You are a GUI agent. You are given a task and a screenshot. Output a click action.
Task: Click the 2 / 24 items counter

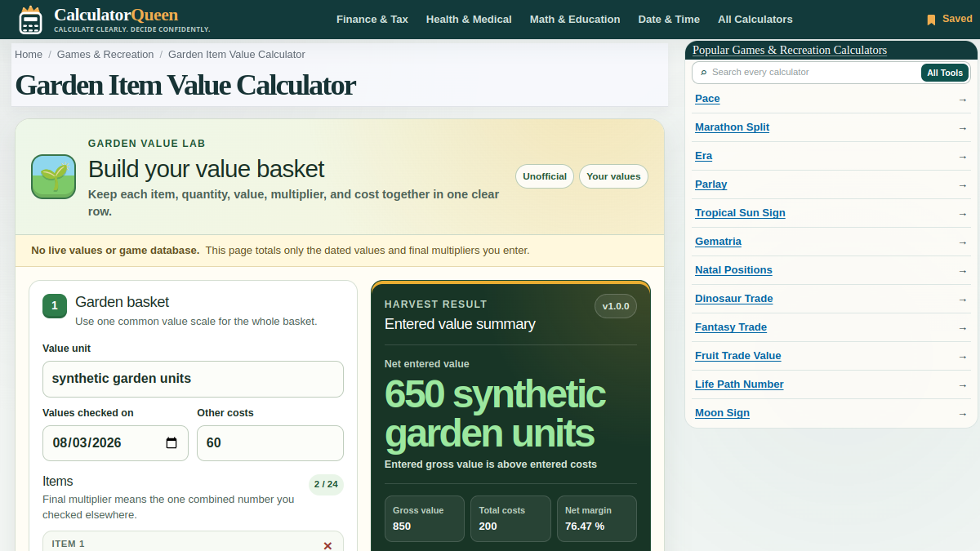(325, 484)
